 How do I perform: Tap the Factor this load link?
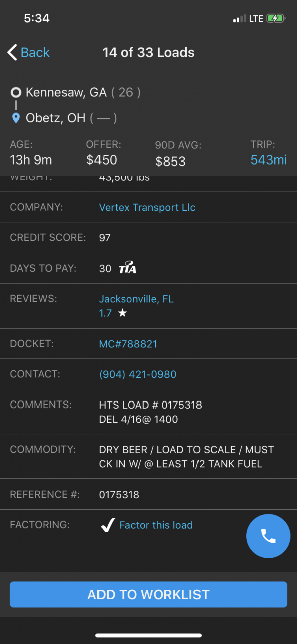tap(156, 525)
